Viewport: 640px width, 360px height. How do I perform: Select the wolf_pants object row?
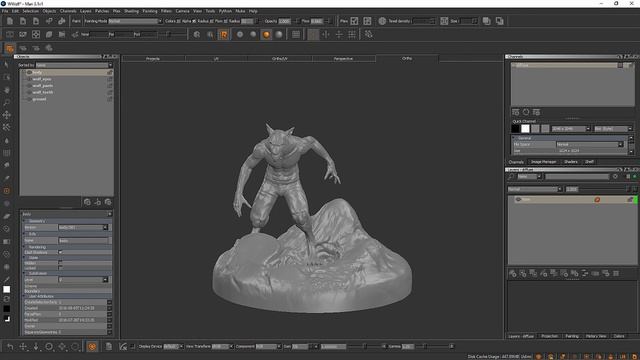[x=67, y=86]
